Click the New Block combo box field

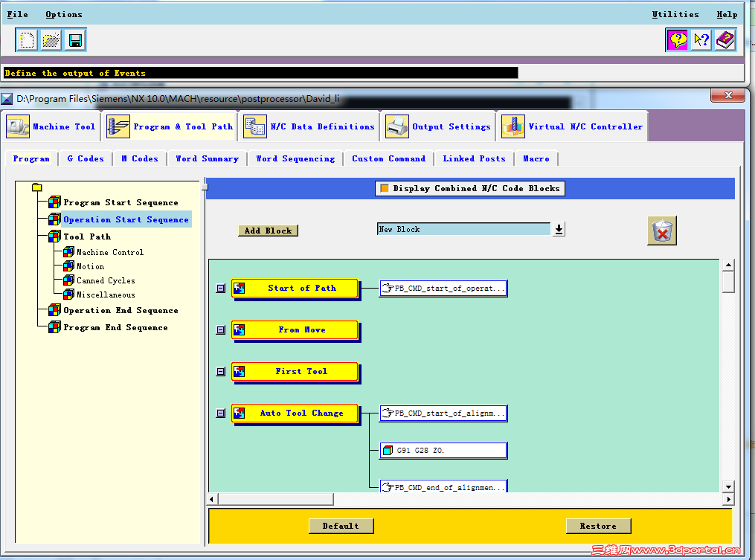coord(463,229)
